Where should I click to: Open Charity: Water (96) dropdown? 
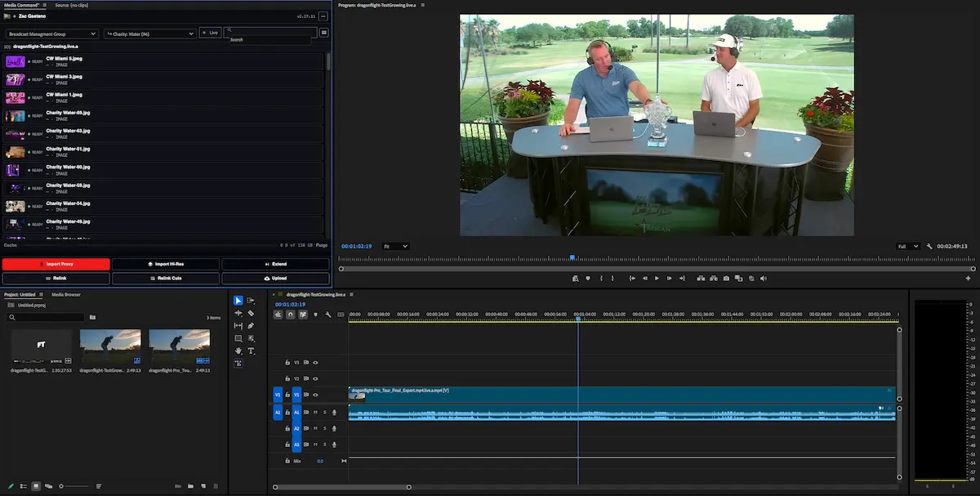pos(149,34)
